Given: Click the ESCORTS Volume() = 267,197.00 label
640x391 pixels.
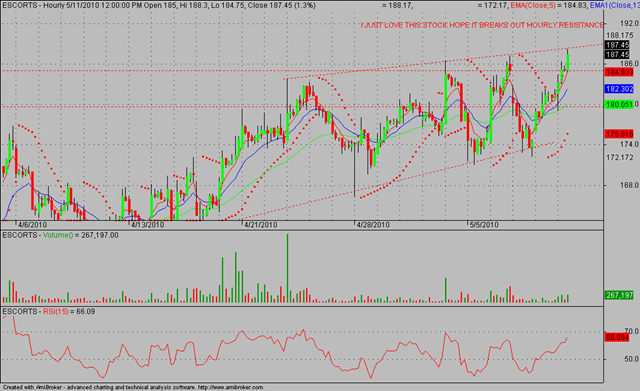Looking at the screenshot, I should click(60, 235).
